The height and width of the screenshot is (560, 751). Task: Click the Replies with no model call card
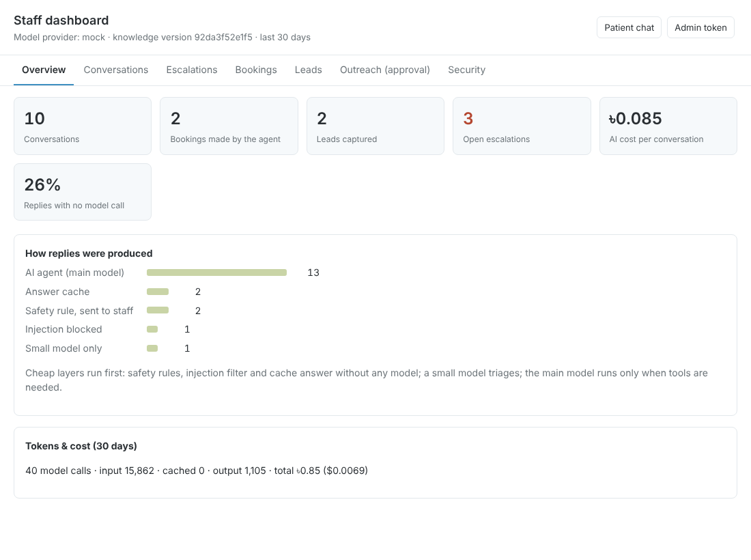(x=83, y=192)
